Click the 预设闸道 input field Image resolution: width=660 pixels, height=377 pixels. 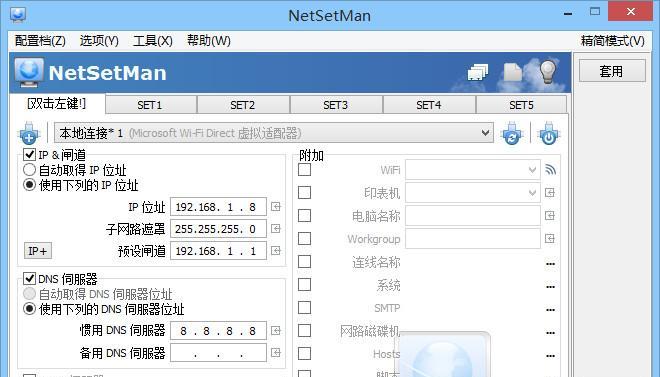tap(218, 251)
